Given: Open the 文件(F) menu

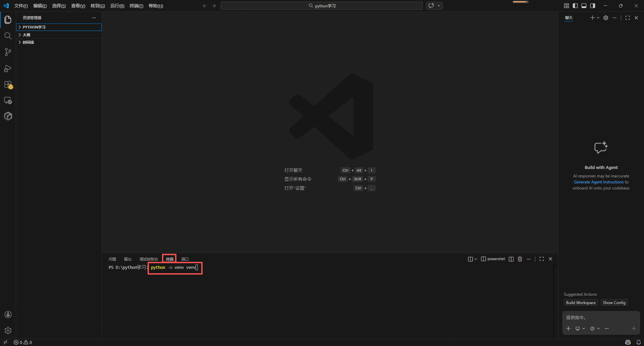Looking at the screenshot, I should pyautogui.click(x=21, y=6).
